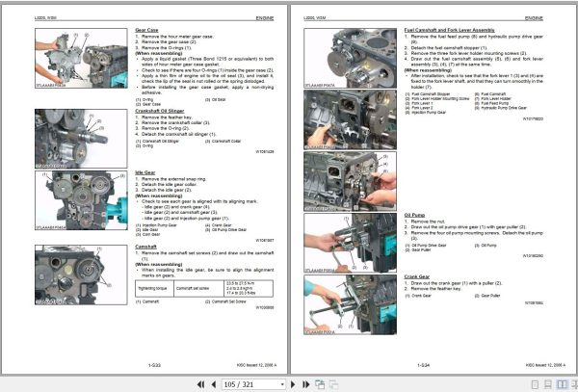Viewport: 578px width, 392px height.
Task: Click the Crank Gear puller photo
Action: 351,304
